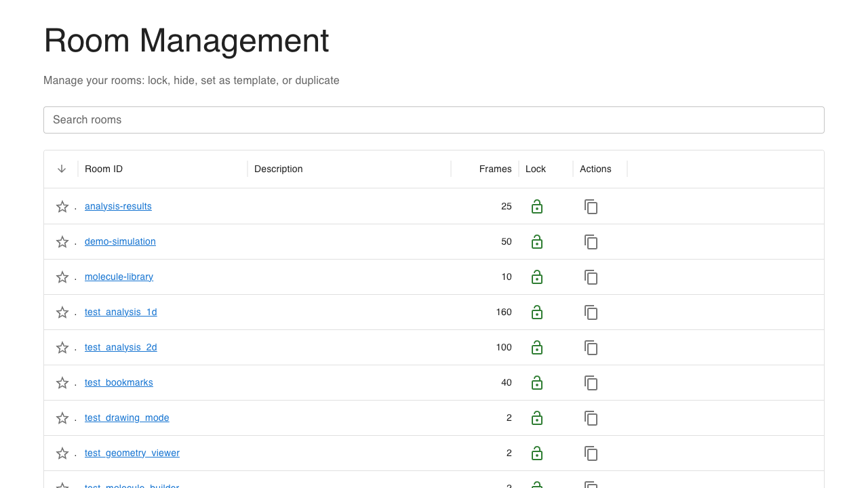Toggle lock on analysis-results room
Image resolution: width=868 pixels, height=488 pixels.
click(537, 206)
